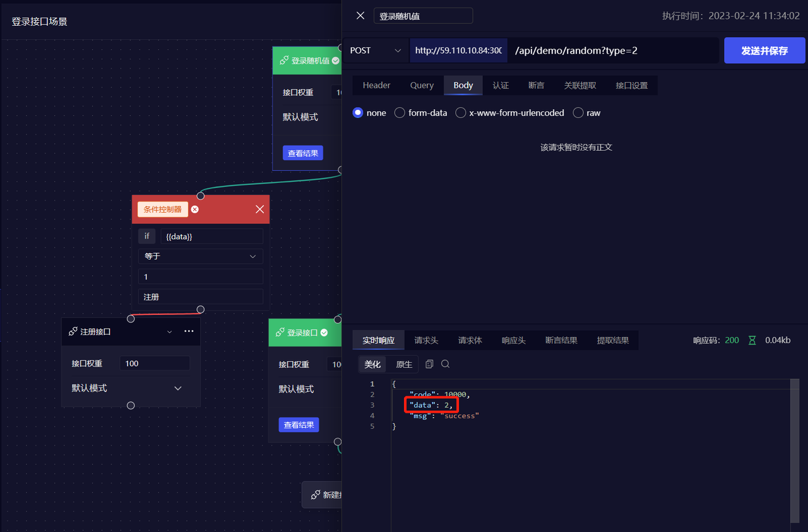808x532 pixels.
Task: Switch to the 请求头 response tab
Action: (426, 340)
